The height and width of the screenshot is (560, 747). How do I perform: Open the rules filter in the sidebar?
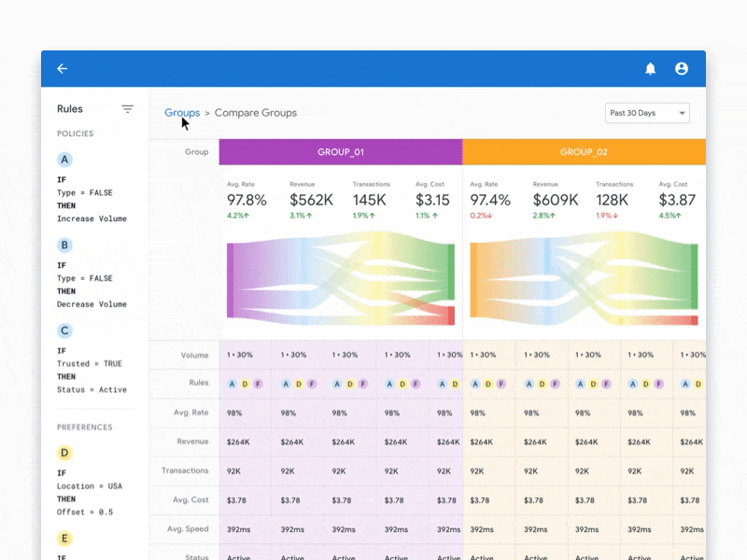click(x=128, y=108)
